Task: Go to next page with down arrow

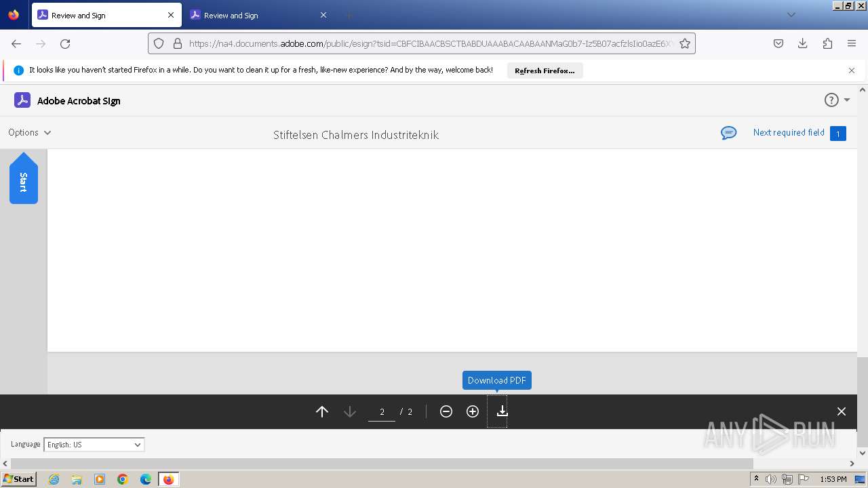Action: 350,411
